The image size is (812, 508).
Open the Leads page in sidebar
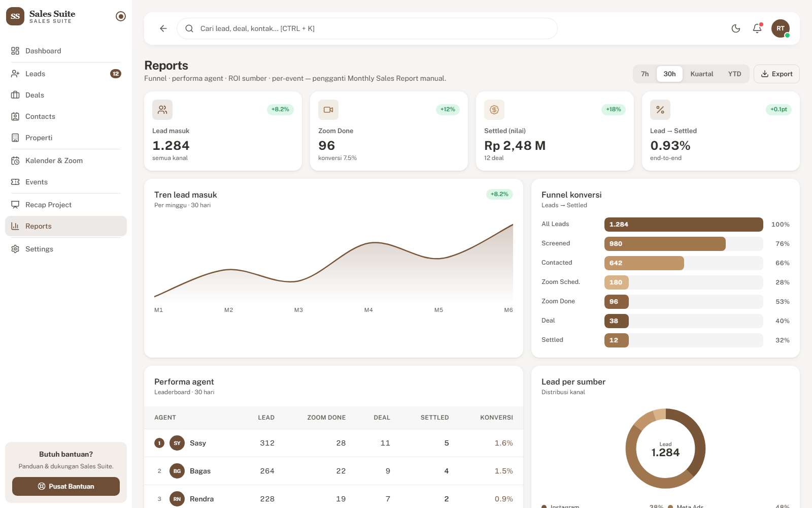pyautogui.click(x=66, y=74)
